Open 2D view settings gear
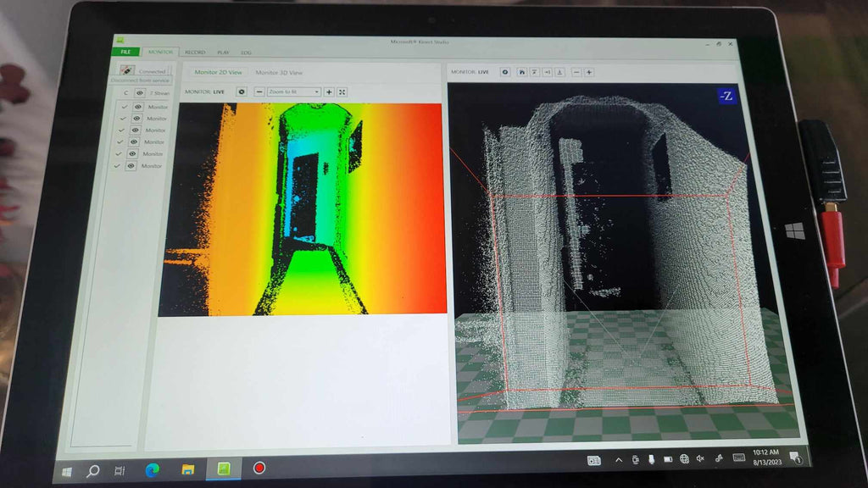Screen dimensions: 868x488 click(242, 91)
